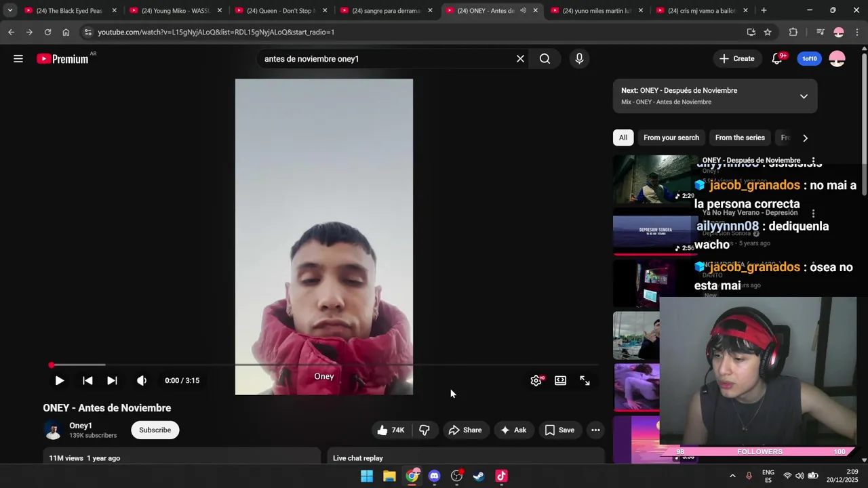Switch to Black Eyed Peas tab
This screenshot has width=868, height=488.
pos(71,11)
